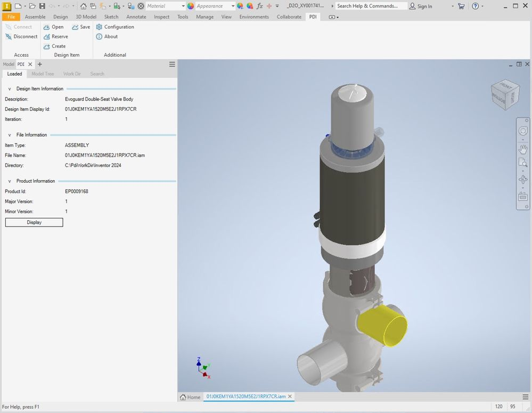
Task: Click Disconnect in the Access panel
Action: coord(21,36)
